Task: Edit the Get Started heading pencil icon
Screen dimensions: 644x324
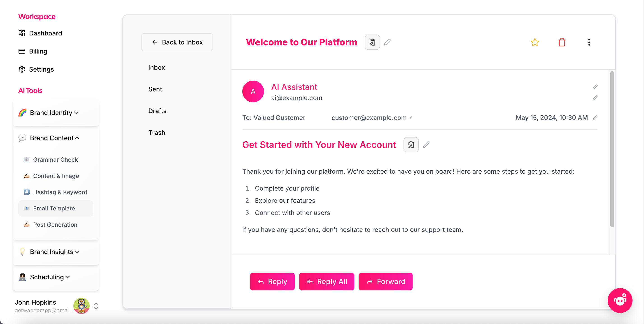Action: [426, 145]
